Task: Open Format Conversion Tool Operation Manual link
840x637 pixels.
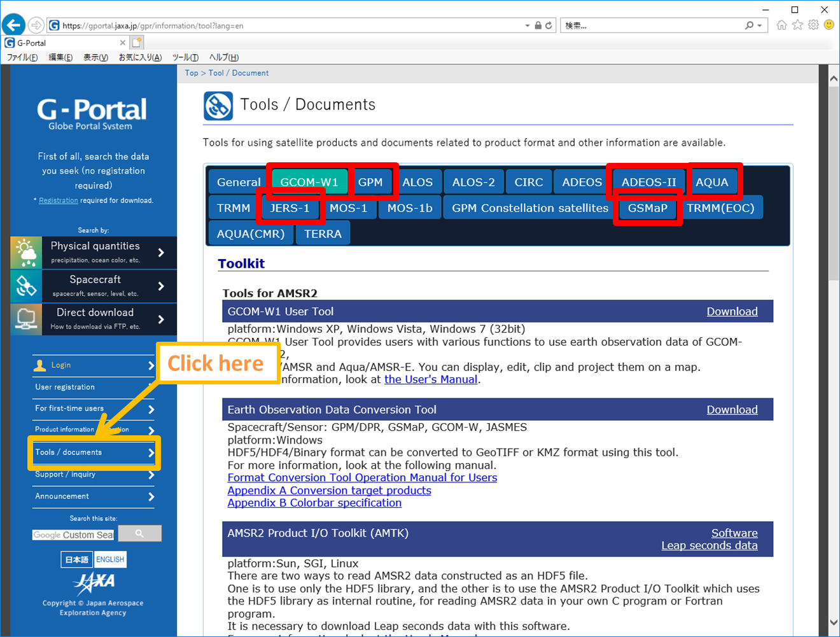Action: (x=362, y=477)
